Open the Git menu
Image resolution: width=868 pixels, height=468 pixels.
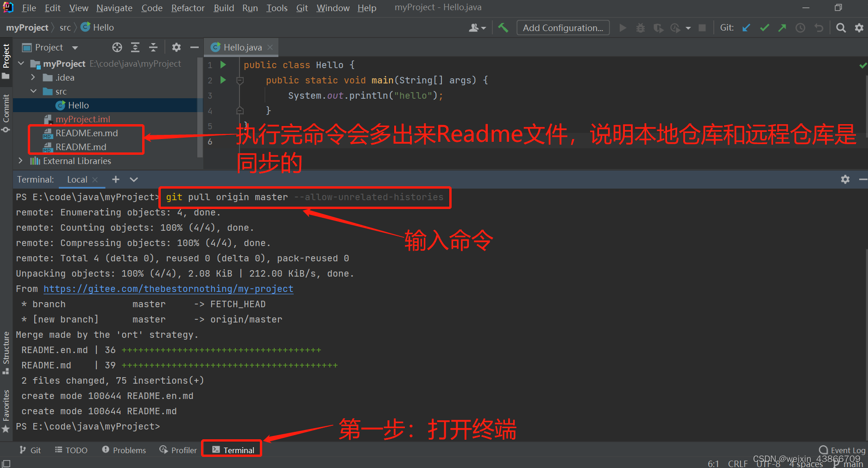[302, 8]
